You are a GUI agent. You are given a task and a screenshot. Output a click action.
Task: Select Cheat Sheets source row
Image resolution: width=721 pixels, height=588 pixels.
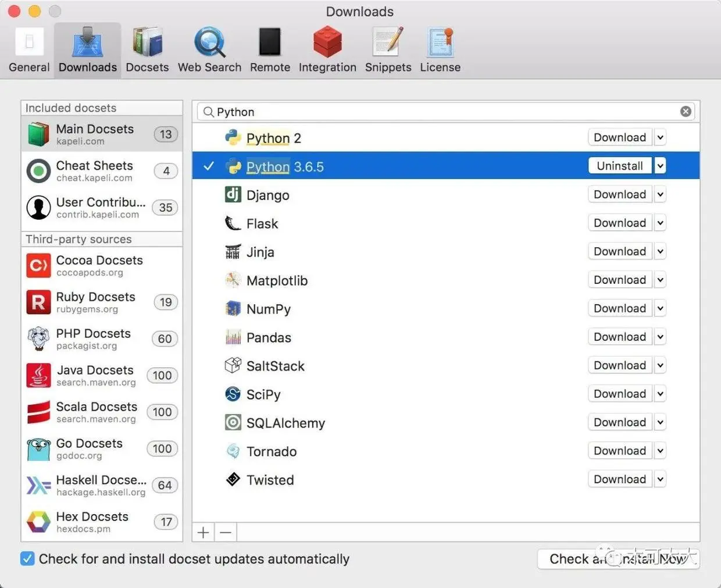tap(102, 171)
